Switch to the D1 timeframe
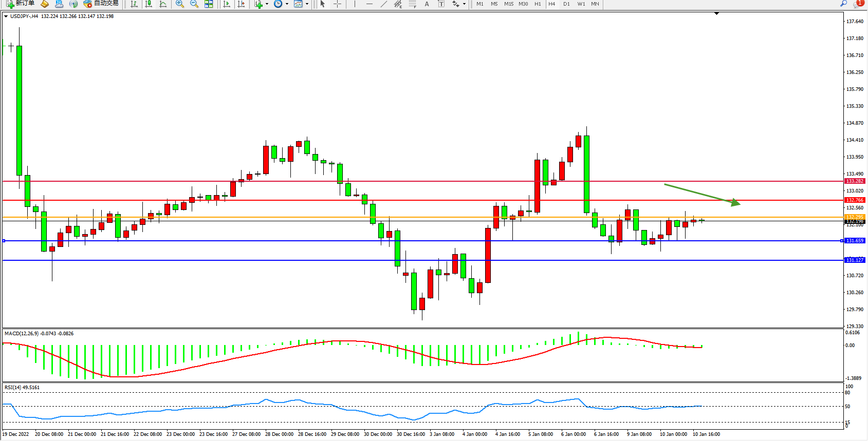 tap(566, 4)
